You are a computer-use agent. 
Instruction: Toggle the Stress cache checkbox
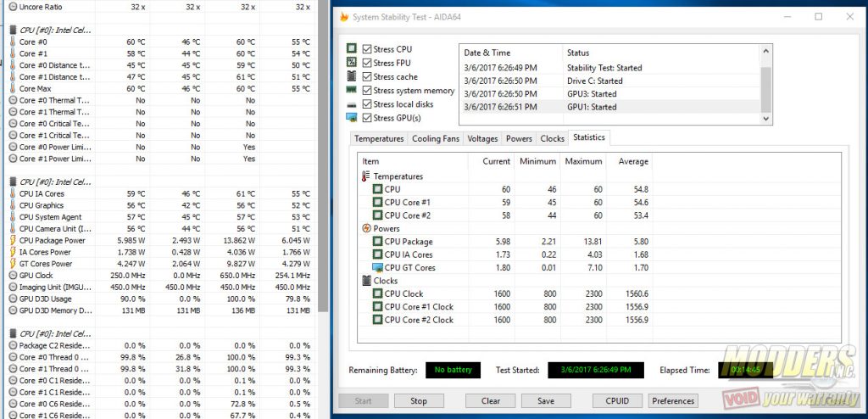pyautogui.click(x=366, y=76)
